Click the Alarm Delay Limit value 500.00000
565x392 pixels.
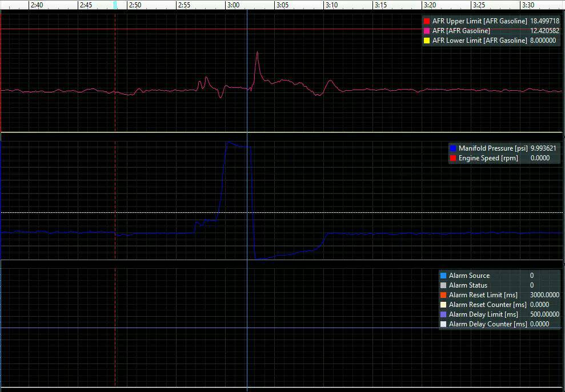point(545,314)
